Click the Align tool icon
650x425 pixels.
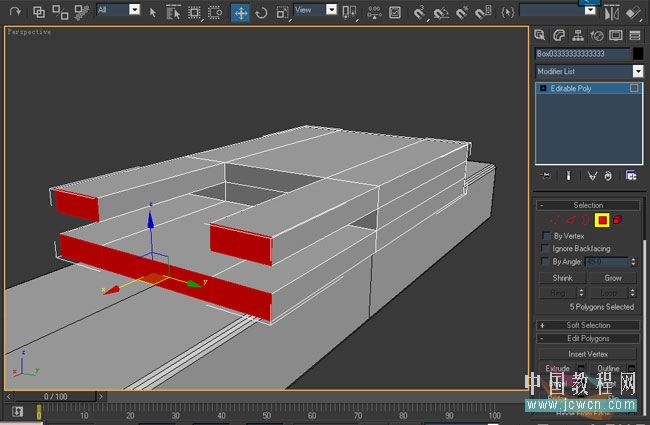click(633, 13)
